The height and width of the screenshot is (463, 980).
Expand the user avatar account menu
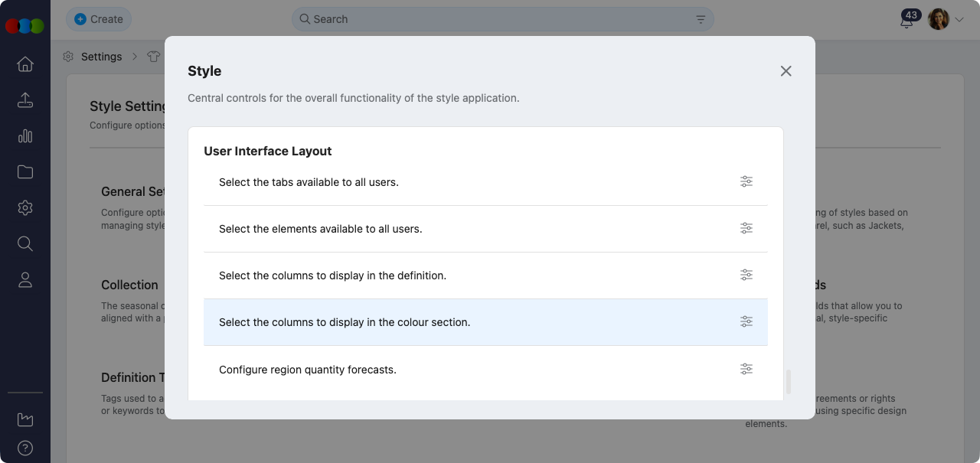(946, 20)
